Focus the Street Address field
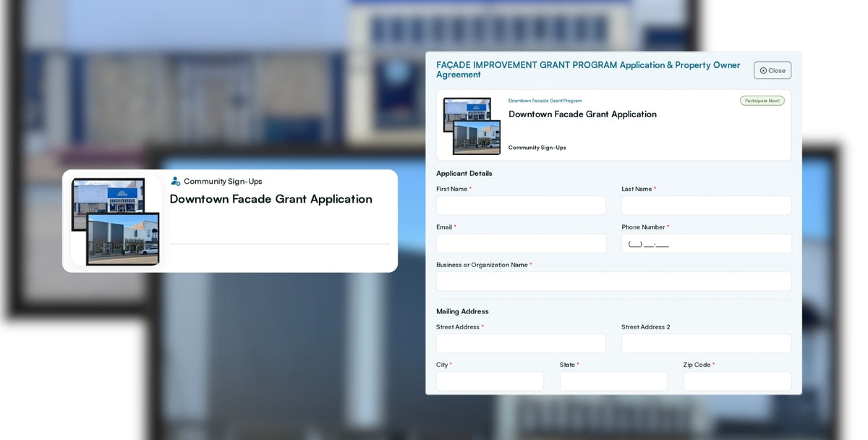 521,344
